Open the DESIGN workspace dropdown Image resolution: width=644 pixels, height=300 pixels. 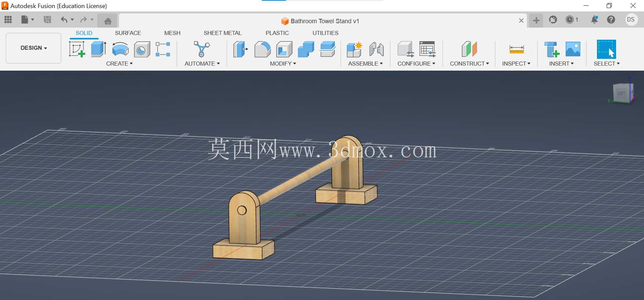click(x=34, y=48)
